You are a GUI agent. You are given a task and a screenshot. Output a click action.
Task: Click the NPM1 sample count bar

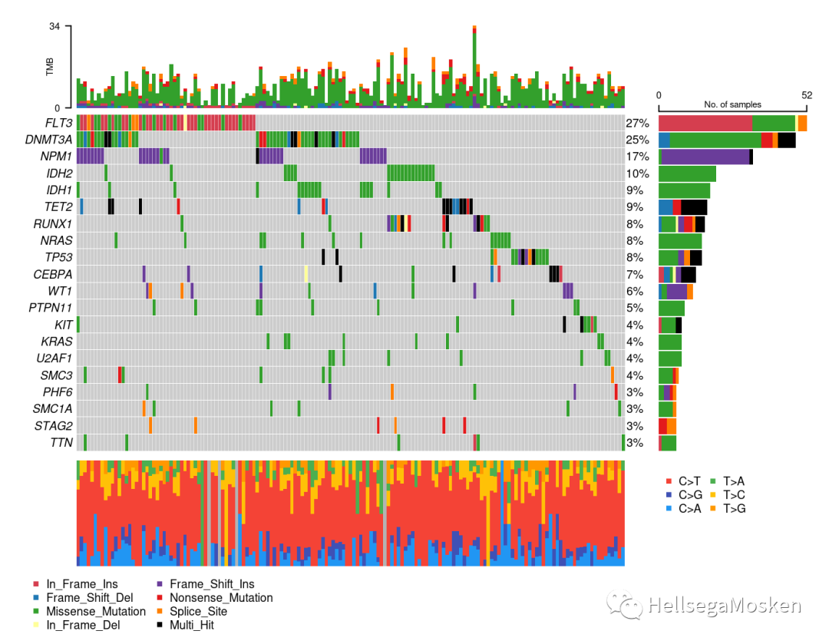[706, 157]
